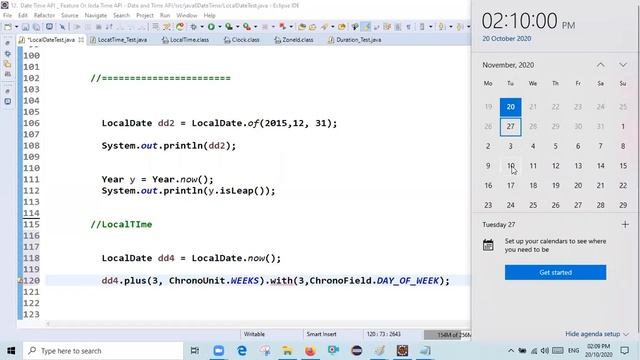
Task: Click the Writable status entry
Action: pos(254,334)
